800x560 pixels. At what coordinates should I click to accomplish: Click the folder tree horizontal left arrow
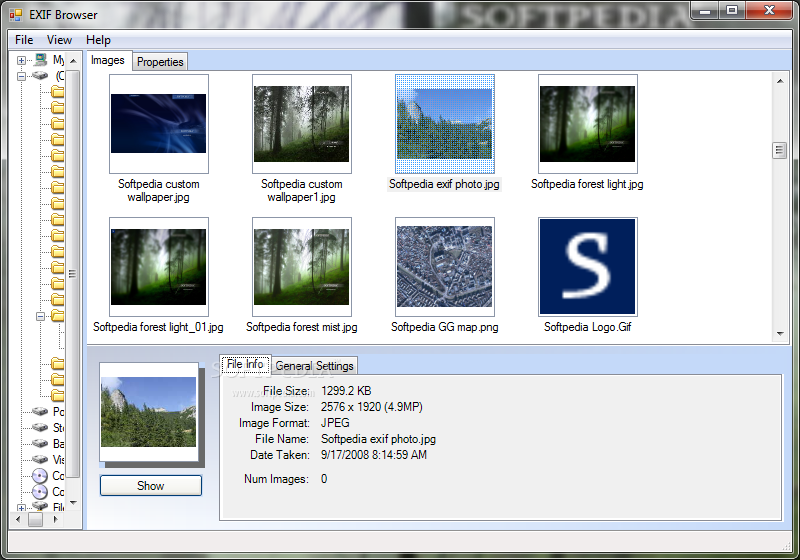click(18, 519)
